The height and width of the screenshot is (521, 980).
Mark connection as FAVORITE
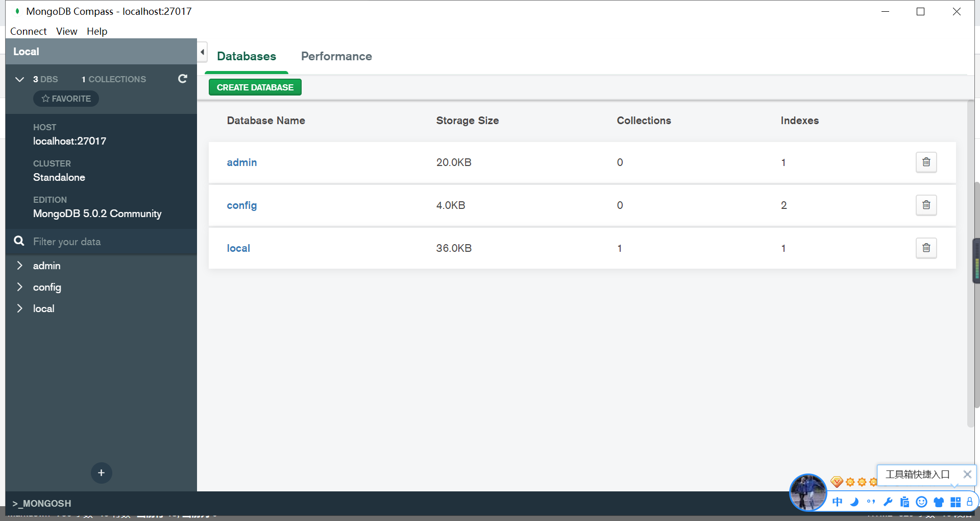coord(66,99)
